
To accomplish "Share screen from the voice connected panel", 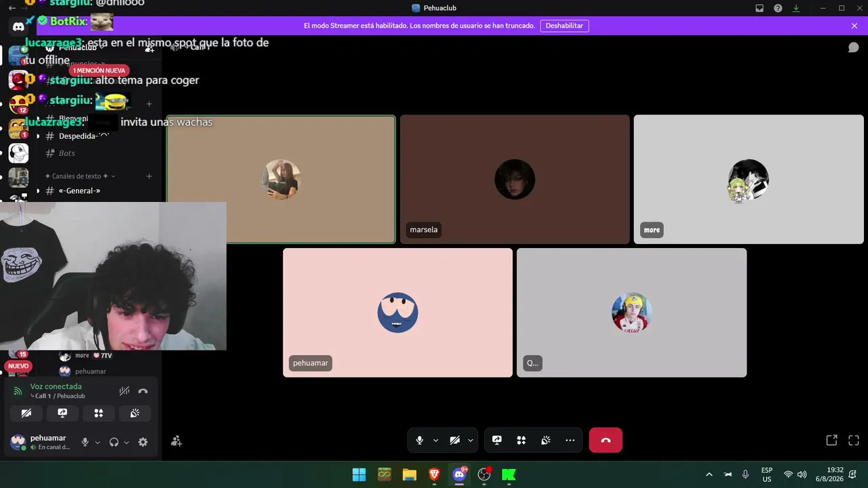I will pyautogui.click(x=62, y=413).
